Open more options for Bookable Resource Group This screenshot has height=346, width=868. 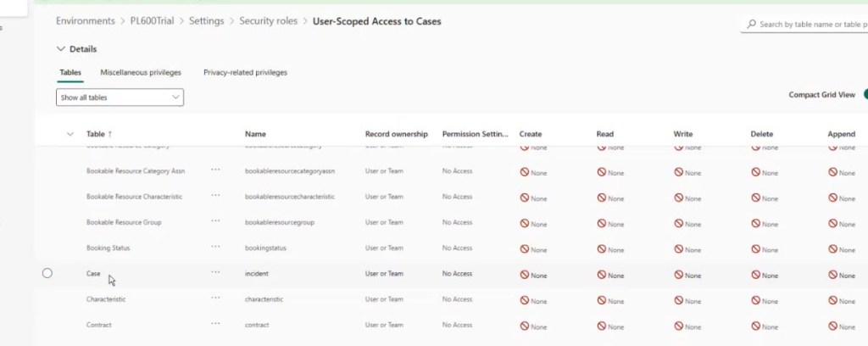(x=215, y=221)
